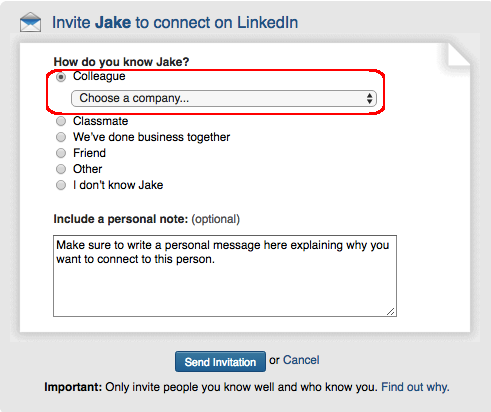The width and height of the screenshot is (491, 412).
Task: Click the I don't know Jake label text
Action: click(x=118, y=185)
